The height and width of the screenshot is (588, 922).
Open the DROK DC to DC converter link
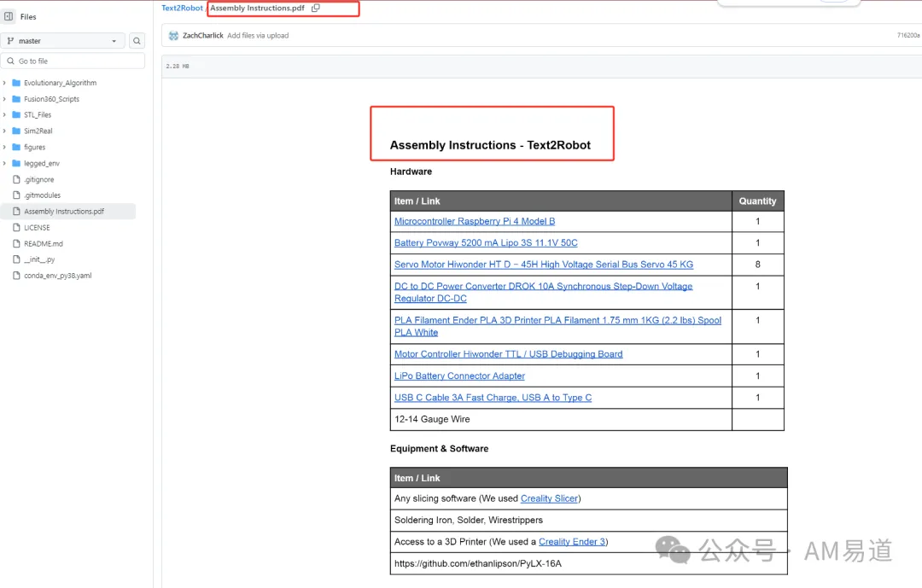click(x=543, y=292)
